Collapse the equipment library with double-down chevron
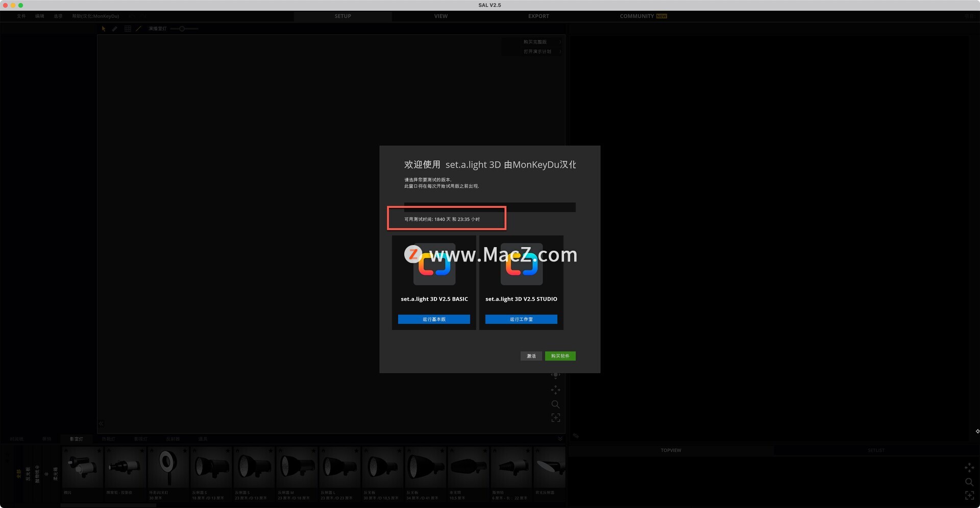Screen dimensions: 980x508 (x=560, y=439)
